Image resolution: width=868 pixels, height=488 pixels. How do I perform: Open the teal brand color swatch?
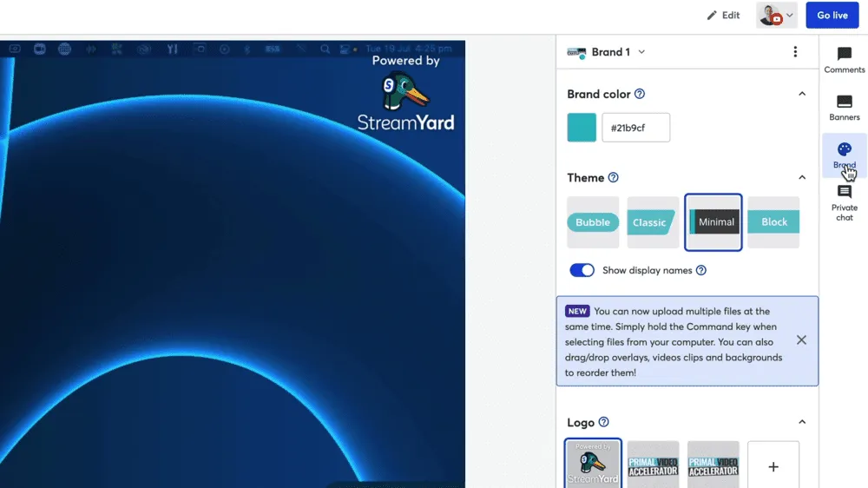582,128
